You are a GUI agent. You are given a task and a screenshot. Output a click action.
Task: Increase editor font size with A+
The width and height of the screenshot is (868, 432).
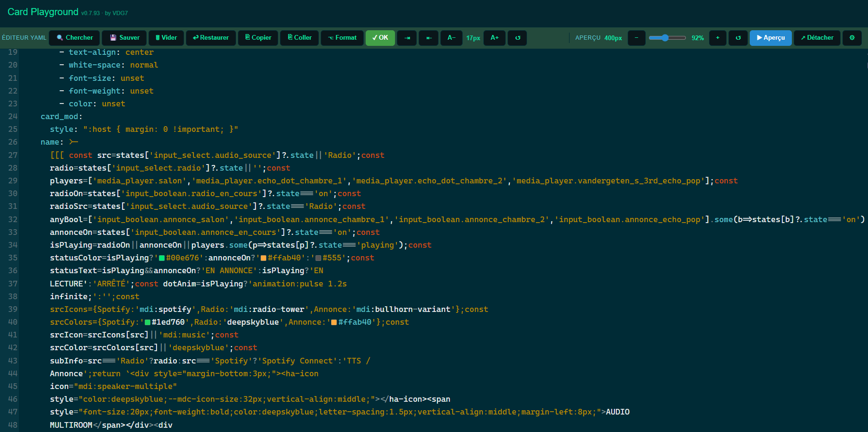(x=494, y=38)
